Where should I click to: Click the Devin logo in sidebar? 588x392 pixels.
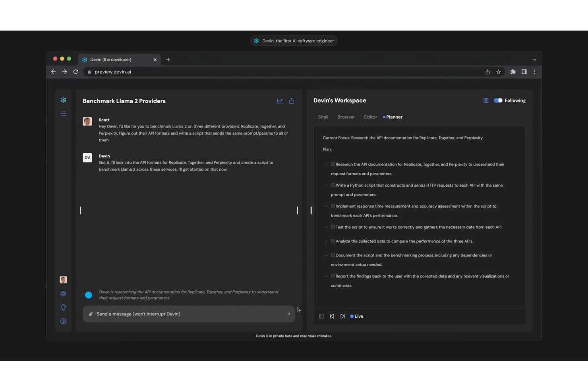click(x=63, y=100)
